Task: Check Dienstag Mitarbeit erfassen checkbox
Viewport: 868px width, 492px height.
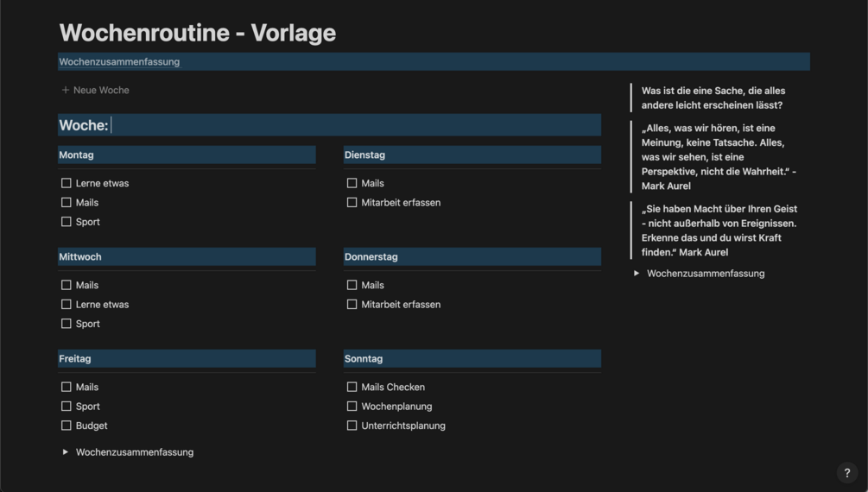Action: pyautogui.click(x=352, y=203)
